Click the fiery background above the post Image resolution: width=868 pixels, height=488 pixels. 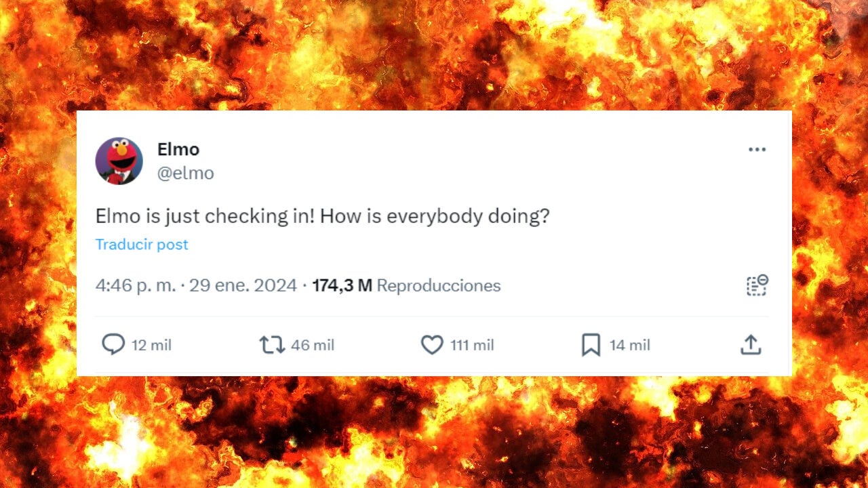(x=434, y=54)
